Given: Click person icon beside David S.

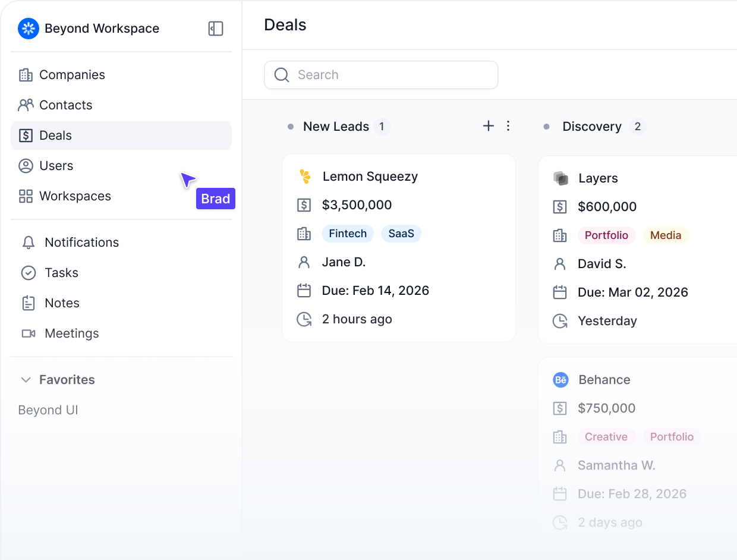Looking at the screenshot, I should tap(560, 264).
